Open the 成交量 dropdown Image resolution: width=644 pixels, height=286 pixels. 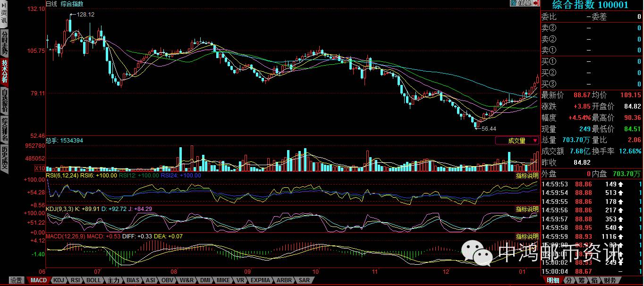pyautogui.click(x=517, y=140)
